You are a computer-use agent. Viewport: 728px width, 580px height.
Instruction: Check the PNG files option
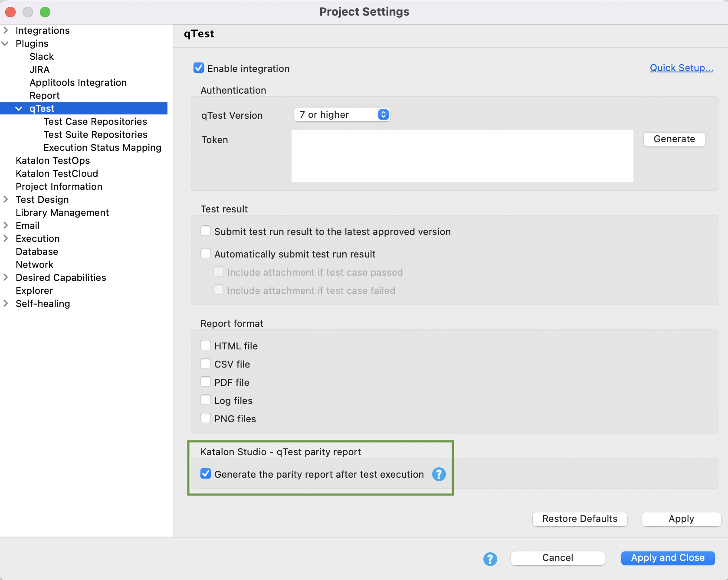point(205,418)
